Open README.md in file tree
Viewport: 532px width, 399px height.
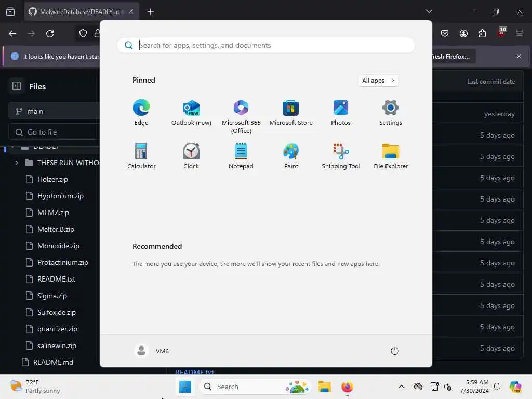(54, 362)
